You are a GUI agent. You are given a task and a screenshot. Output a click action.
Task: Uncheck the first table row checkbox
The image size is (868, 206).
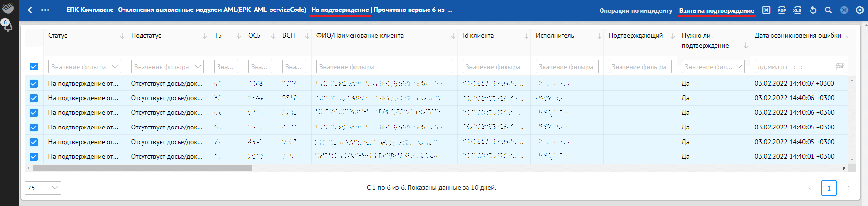[34, 84]
